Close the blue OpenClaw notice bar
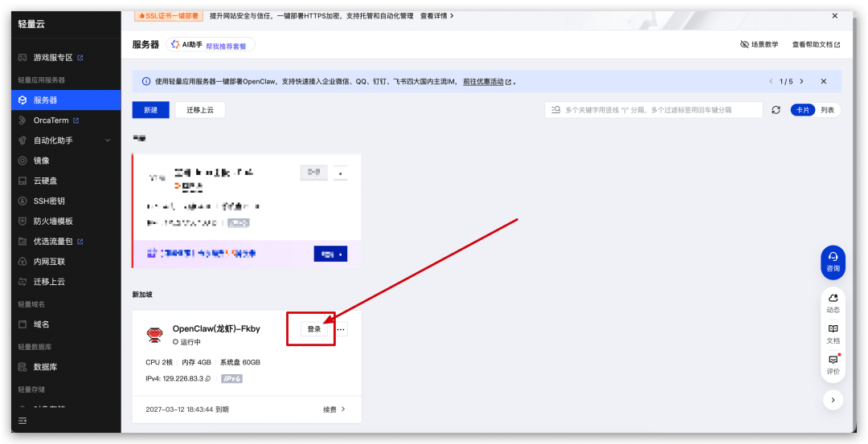 pos(823,81)
